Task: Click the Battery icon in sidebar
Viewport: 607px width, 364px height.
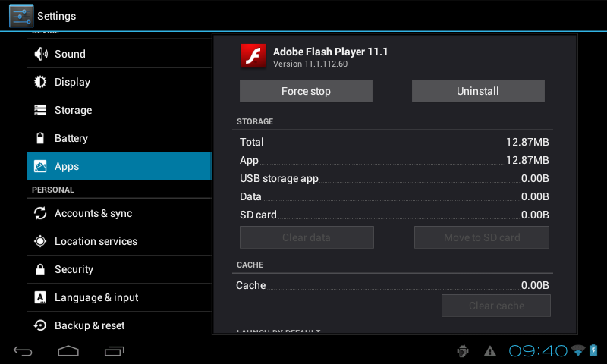Action: tap(40, 138)
